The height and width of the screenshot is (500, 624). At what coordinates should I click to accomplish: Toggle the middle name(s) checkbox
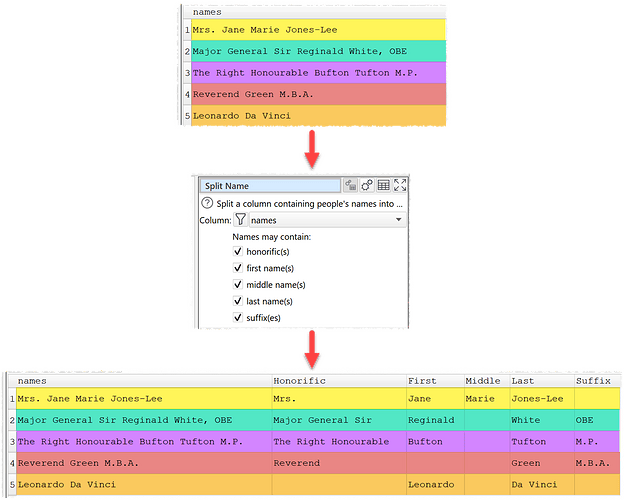click(x=238, y=285)
